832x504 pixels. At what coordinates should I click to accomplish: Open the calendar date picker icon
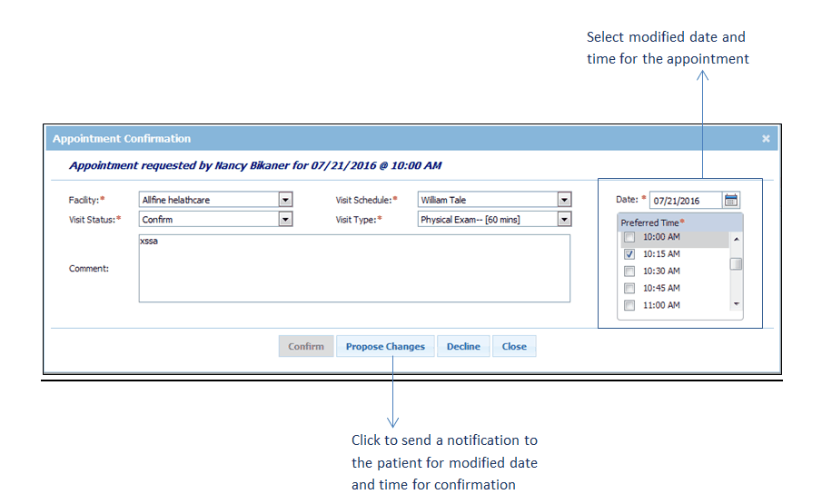[x=731, y=200]
